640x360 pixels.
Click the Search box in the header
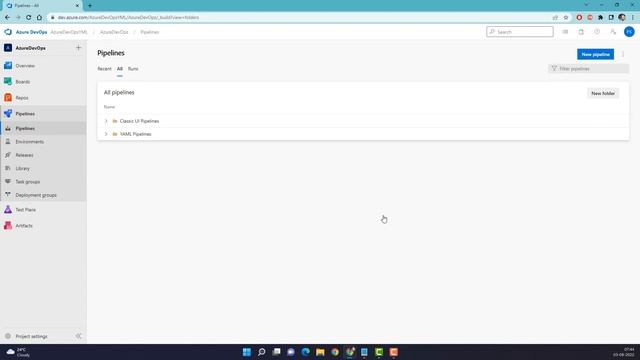(x=520, y=32)
